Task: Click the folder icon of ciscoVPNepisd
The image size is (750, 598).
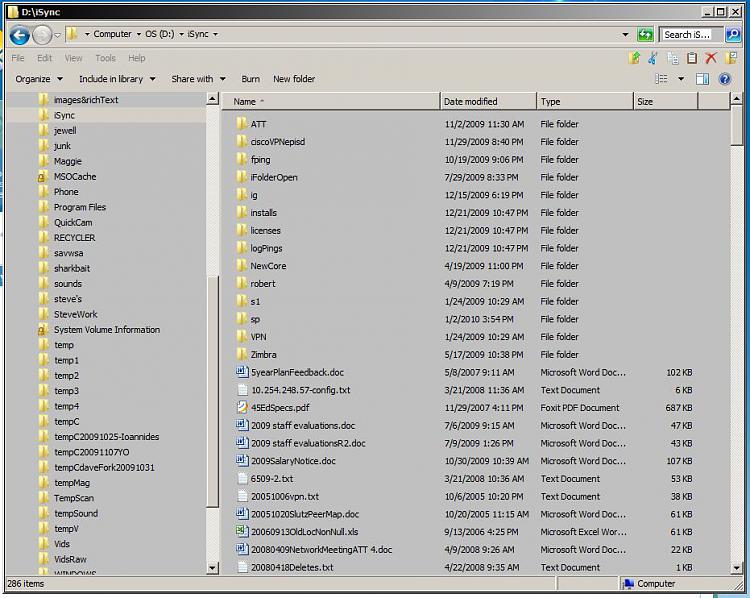Action: click(242, 141)
